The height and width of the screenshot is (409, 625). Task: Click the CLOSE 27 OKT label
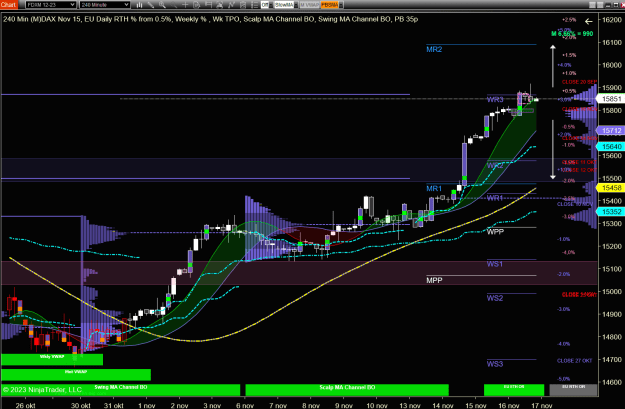(574, 361)
